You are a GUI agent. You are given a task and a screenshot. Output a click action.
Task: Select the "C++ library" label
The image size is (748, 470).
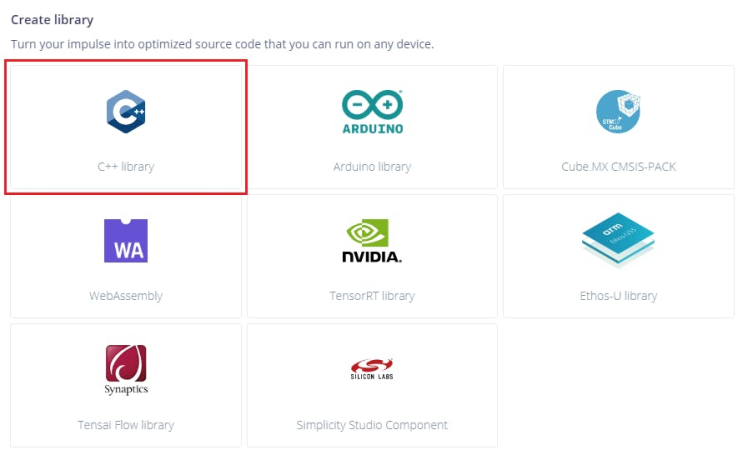[x=126, y=167]
